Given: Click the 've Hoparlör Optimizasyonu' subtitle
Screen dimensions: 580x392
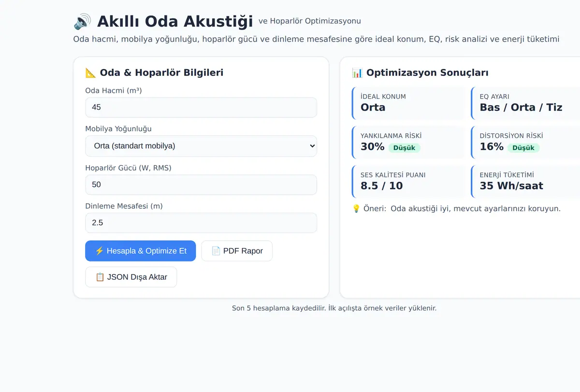Looking at the screenshot, I should point(310,21).
